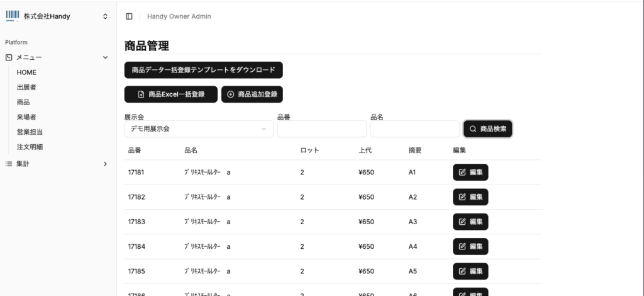Click the edit pencil icon for row 17181
Screen dimensions: 644x296
pos(462,172)
